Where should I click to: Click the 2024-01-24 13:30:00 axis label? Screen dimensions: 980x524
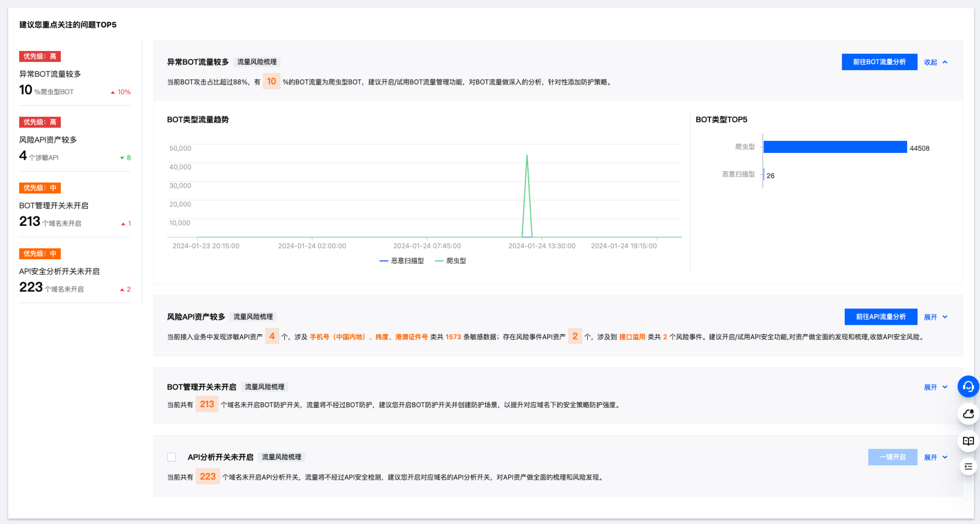tap(542, 246)
